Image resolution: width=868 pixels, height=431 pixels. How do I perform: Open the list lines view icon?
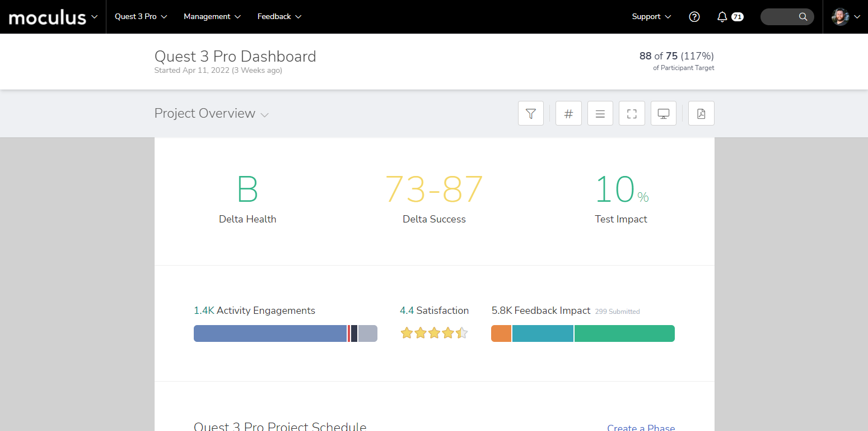coord(600,114)
